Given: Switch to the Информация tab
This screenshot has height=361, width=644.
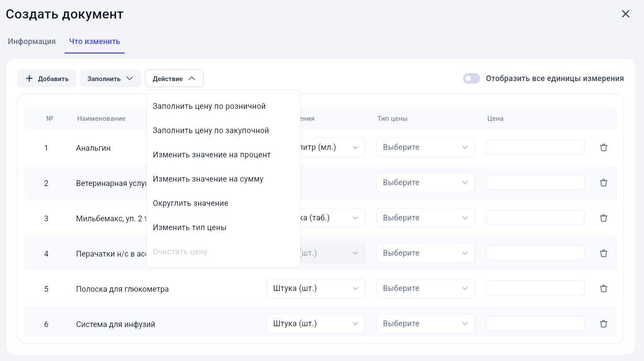Looking at the screenshot, I should click(32, 41).
